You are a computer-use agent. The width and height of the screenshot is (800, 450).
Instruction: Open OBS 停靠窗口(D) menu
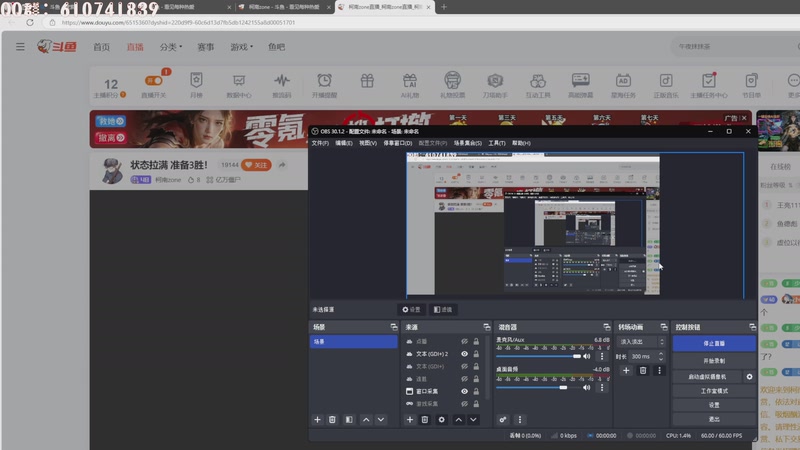(x=398, y=143)
